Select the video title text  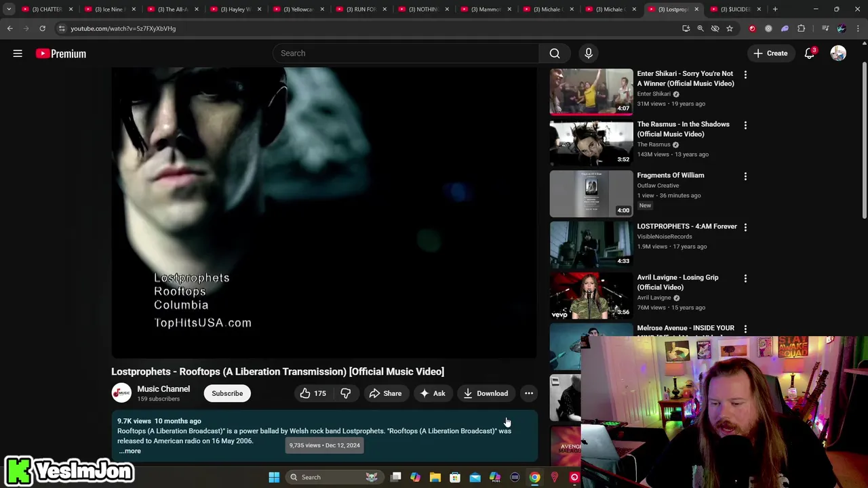pyautogui.click(x=277, y=371)
